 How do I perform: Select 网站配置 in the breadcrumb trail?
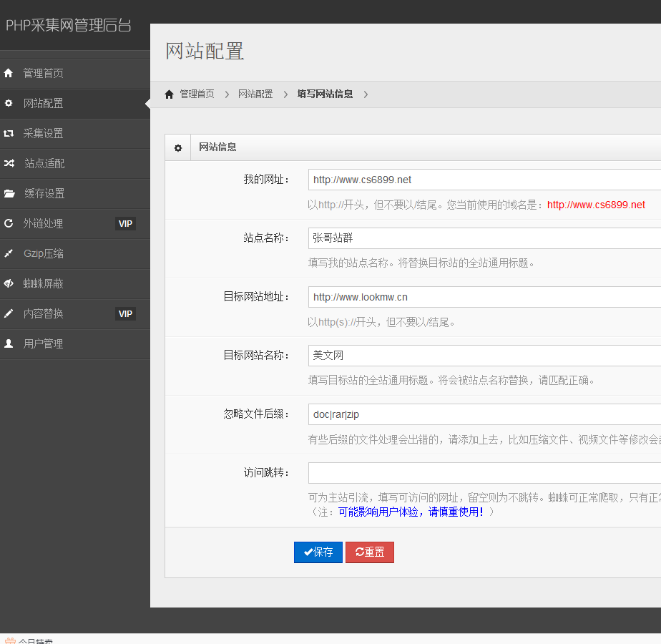tap(255, 94)
